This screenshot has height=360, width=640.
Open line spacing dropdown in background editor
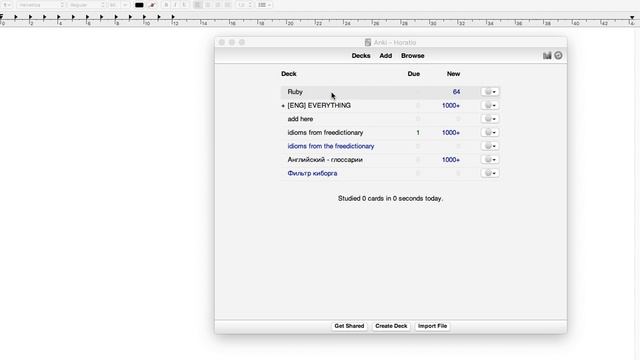tap(244, 5)
